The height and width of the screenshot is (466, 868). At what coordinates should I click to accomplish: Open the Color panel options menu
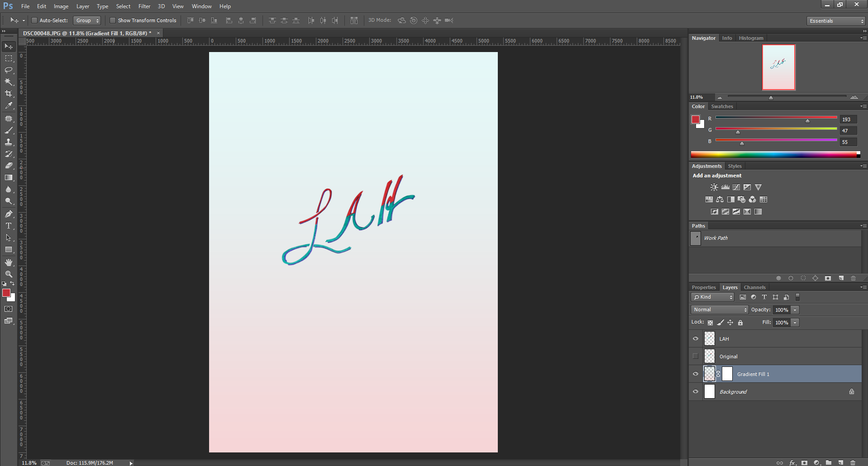tap(863, 107)
